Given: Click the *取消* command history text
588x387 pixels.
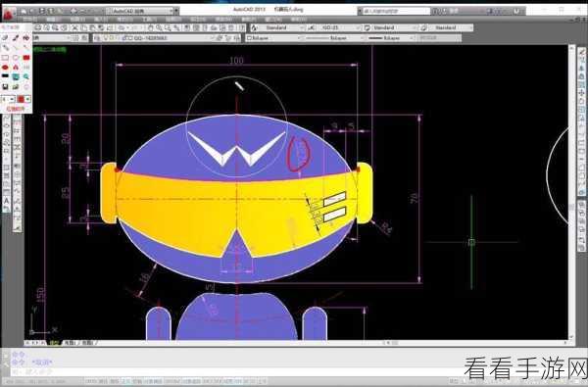Looking at the screenshot, I should (42, 363).
